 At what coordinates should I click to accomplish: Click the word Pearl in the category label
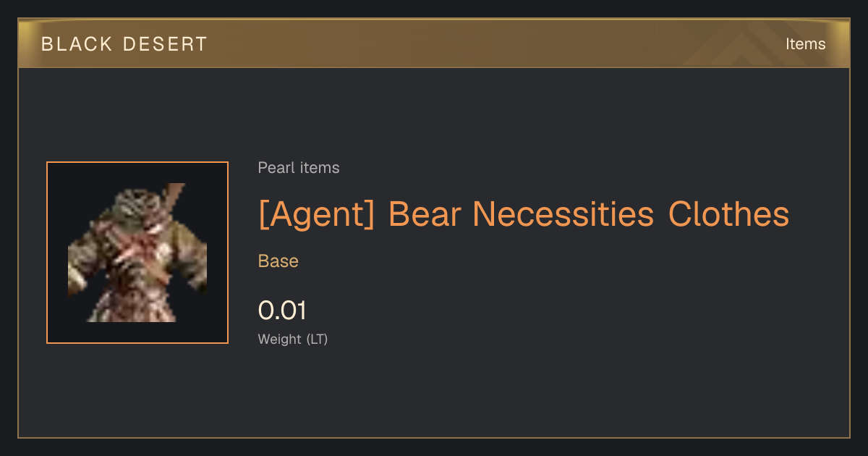tap(274, 168)
